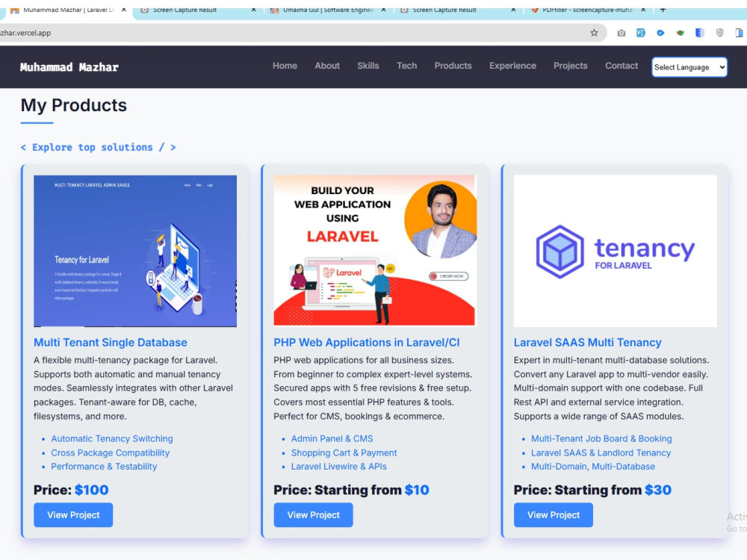This screenshot has height=560, width=747.
Task: View Project for Multi Tenant Single Database
Action: 73,514
